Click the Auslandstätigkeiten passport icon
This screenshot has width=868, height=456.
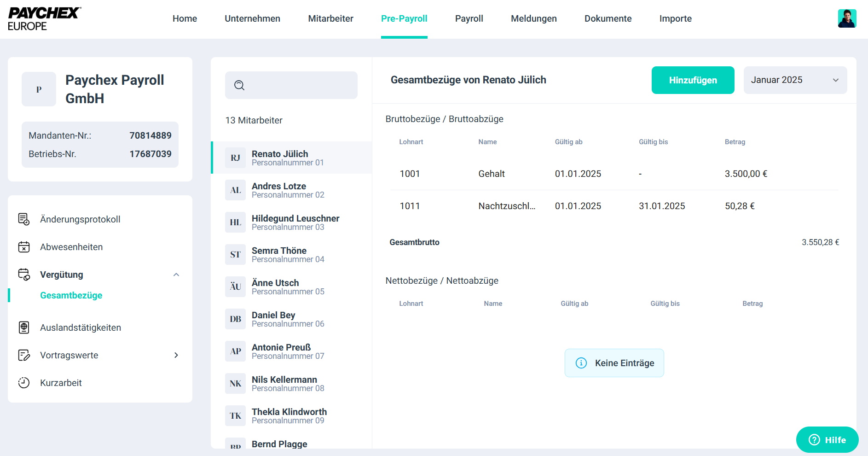(x=24, y=327)
